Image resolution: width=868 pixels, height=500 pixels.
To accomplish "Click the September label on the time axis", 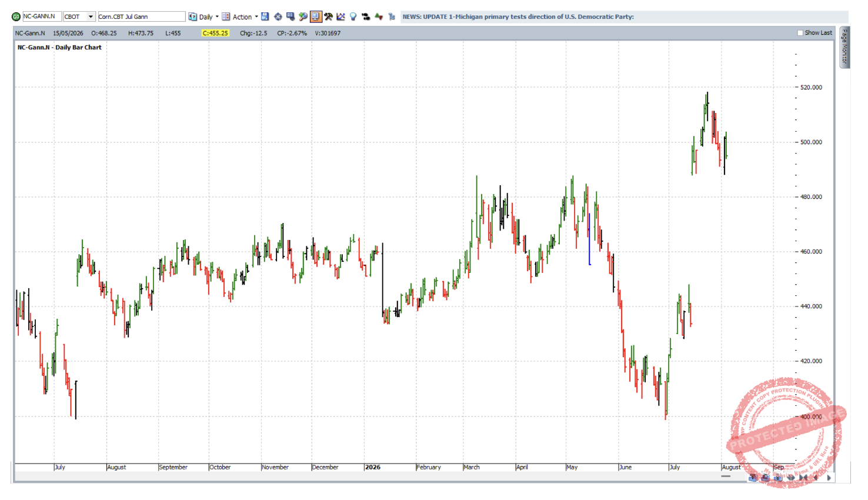I will [x=173, y=467].
